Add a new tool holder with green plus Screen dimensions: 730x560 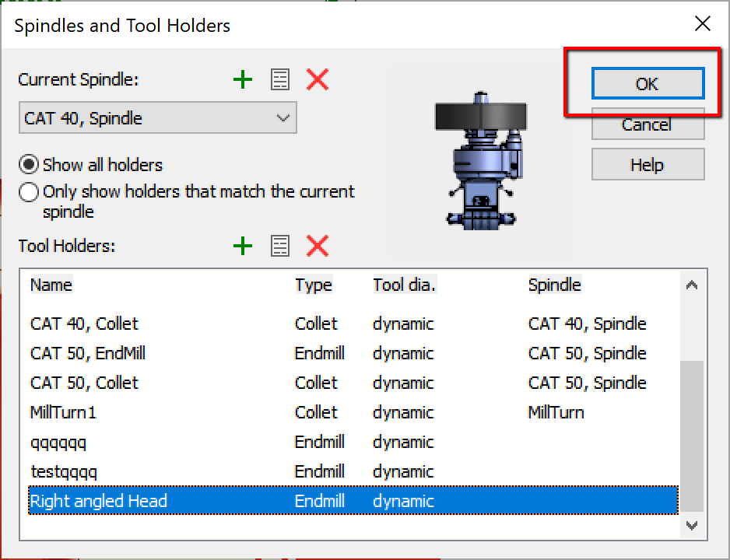coord(243,246)
